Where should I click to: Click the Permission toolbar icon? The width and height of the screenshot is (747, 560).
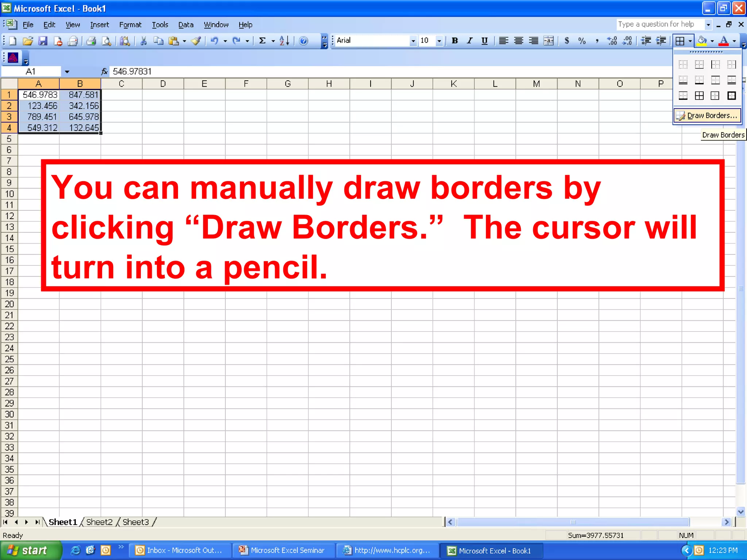click(58, 41)
